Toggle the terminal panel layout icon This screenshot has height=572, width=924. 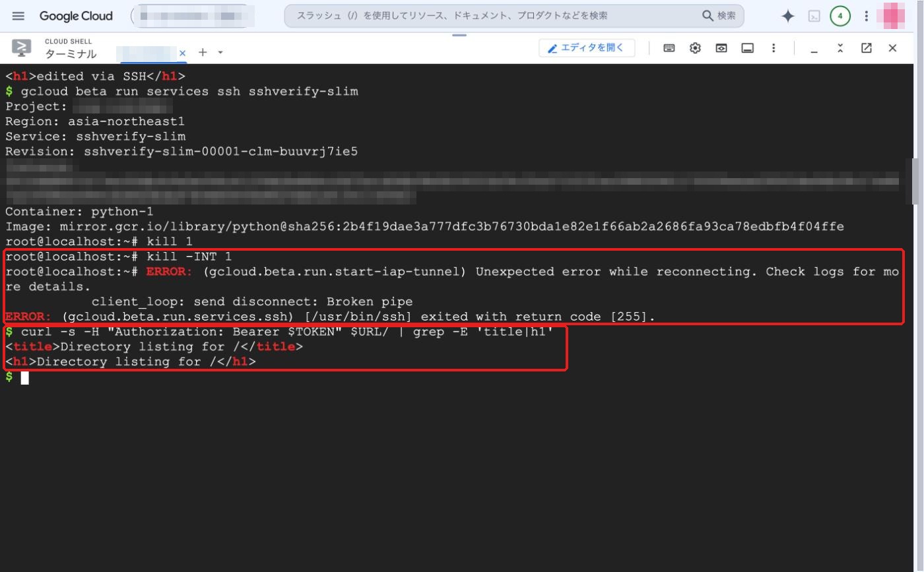click(748, 48)
